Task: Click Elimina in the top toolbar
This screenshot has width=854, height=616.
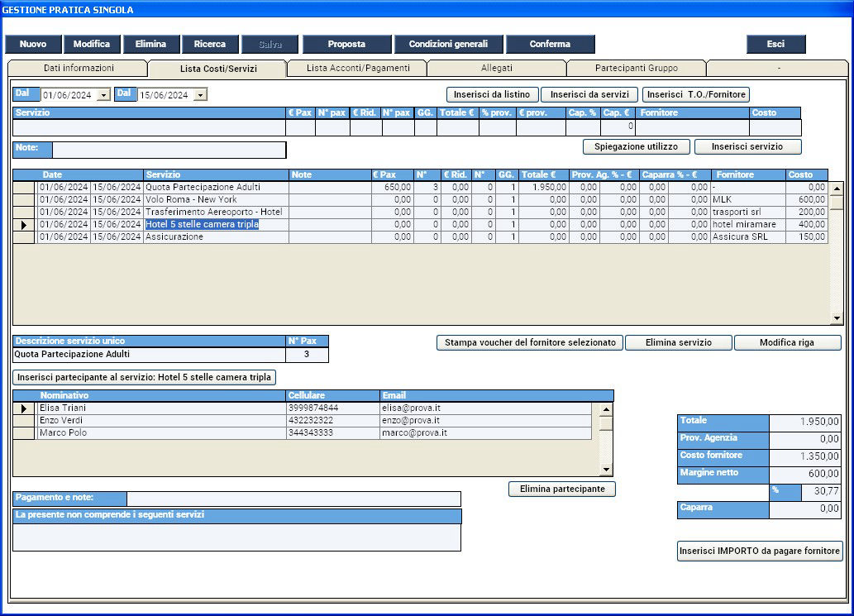Action: (x=150, y=44)
